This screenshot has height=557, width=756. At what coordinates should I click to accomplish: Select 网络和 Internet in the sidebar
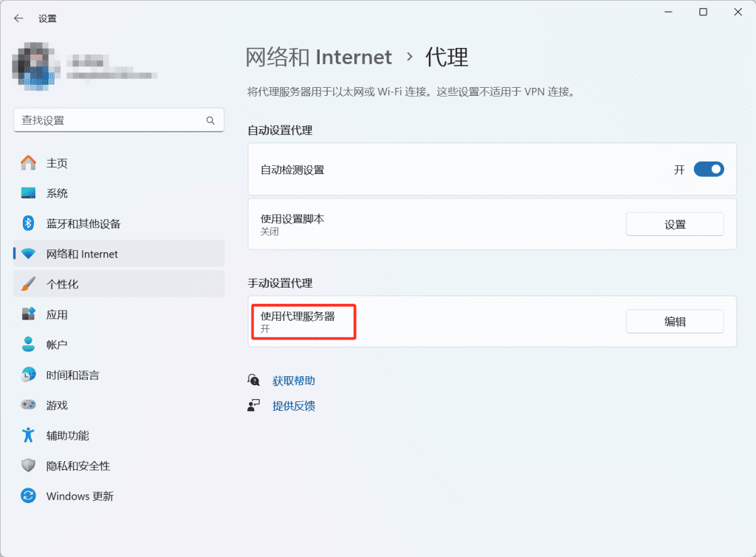tap(82, 254)
